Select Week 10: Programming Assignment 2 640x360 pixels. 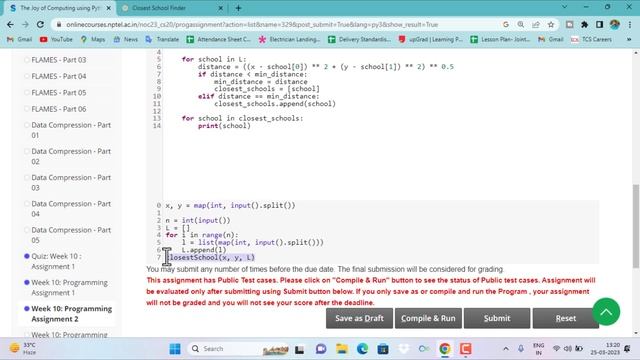coord(71,313)
